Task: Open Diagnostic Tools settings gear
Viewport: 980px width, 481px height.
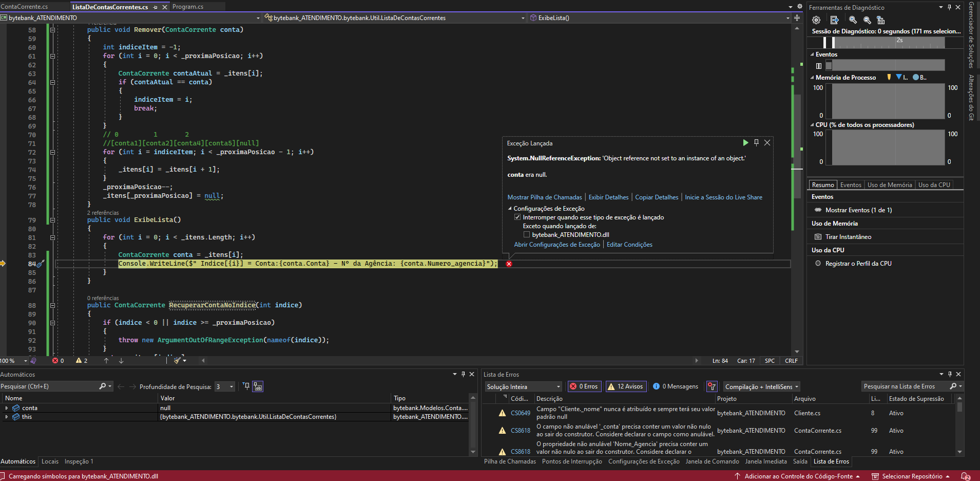Action: (816, 20)
